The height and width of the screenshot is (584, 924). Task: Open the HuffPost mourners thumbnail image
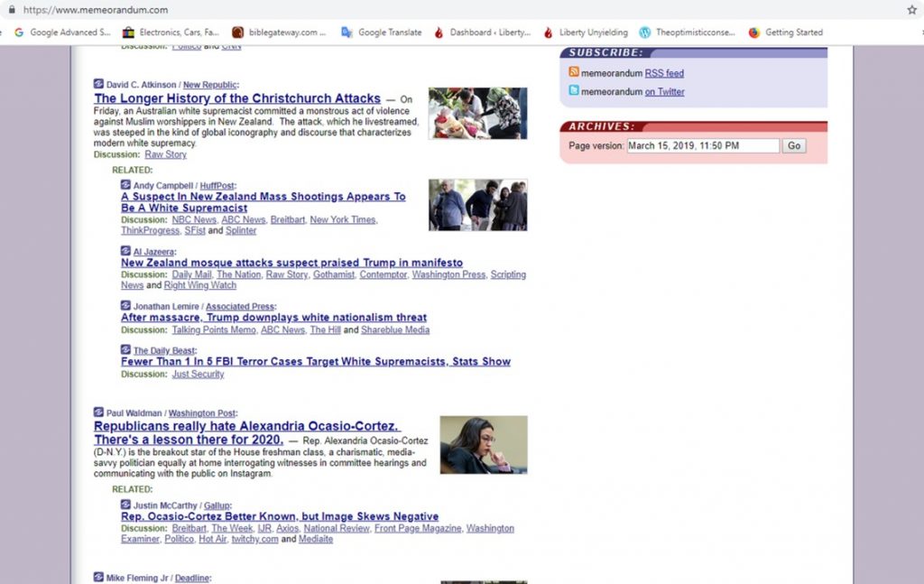478,205
